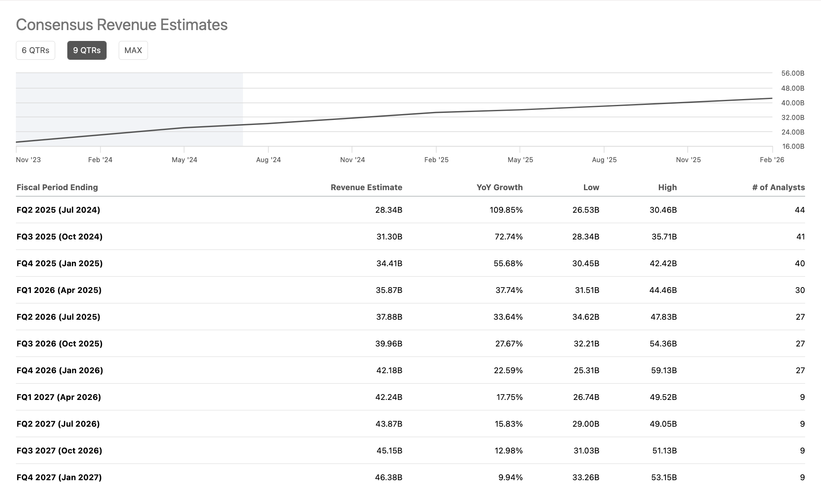This screenshot has width=821, height=504.
Task: Click the 40.00B y-axis label
Action: [793, 103]
